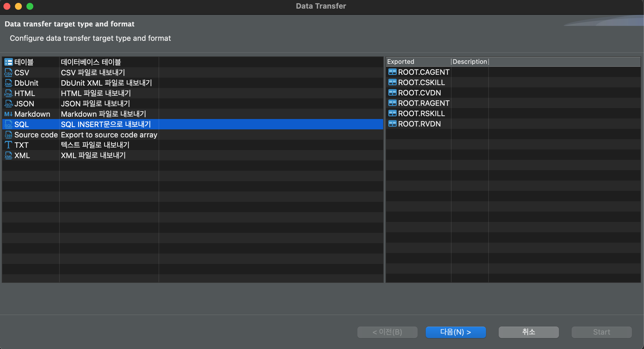The height and width of the screenshot is (349, 644).
Task: Click the ROOT.CAGENT table icon
Action: (x=392, y=72)
